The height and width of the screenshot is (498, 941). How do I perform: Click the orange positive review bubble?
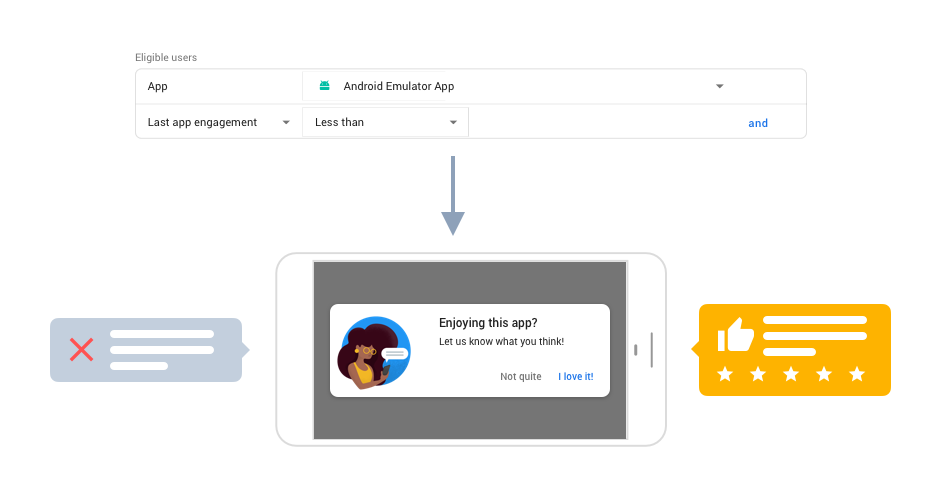click(795, 350)
